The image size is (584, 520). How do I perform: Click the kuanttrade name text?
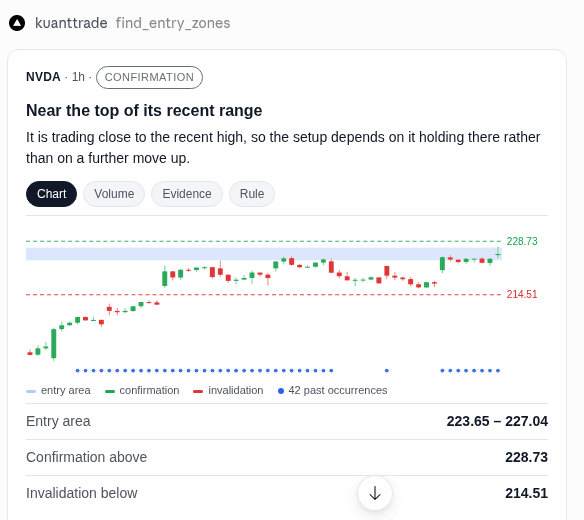(x=71, y=23)
